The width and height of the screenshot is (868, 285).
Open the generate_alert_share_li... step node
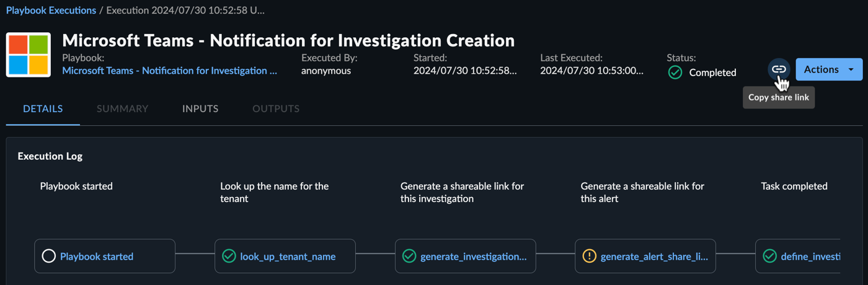click(645, 256)
